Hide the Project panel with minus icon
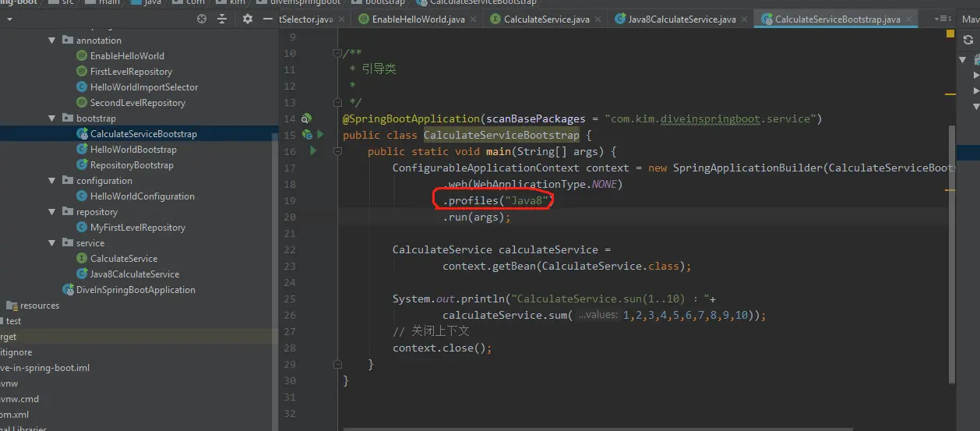 pos(268,19)
